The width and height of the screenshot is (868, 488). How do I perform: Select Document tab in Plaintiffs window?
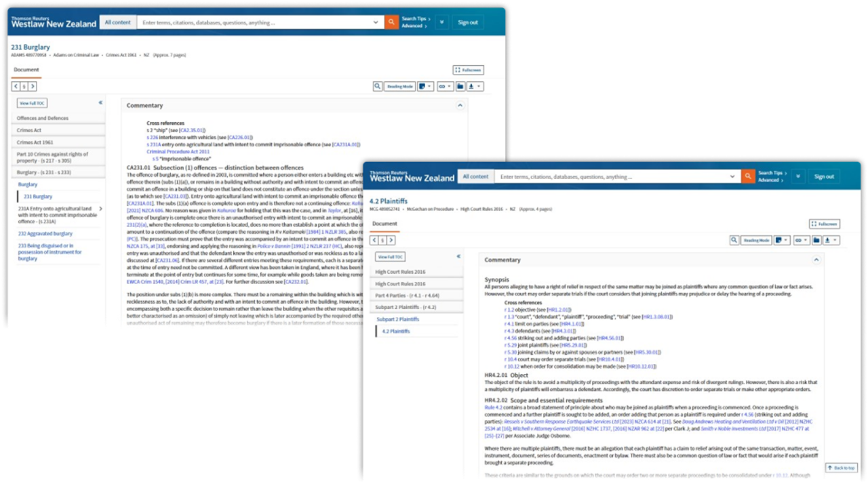coord(384,224)
